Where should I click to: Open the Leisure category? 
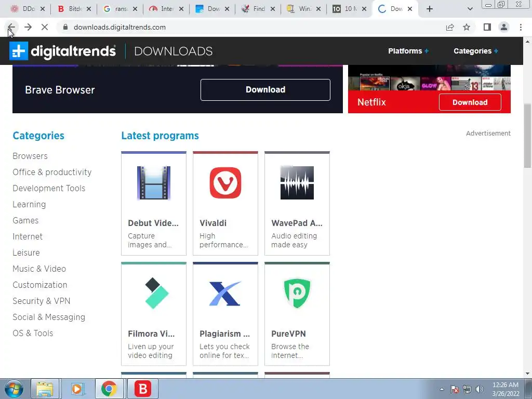pos(26,253)
